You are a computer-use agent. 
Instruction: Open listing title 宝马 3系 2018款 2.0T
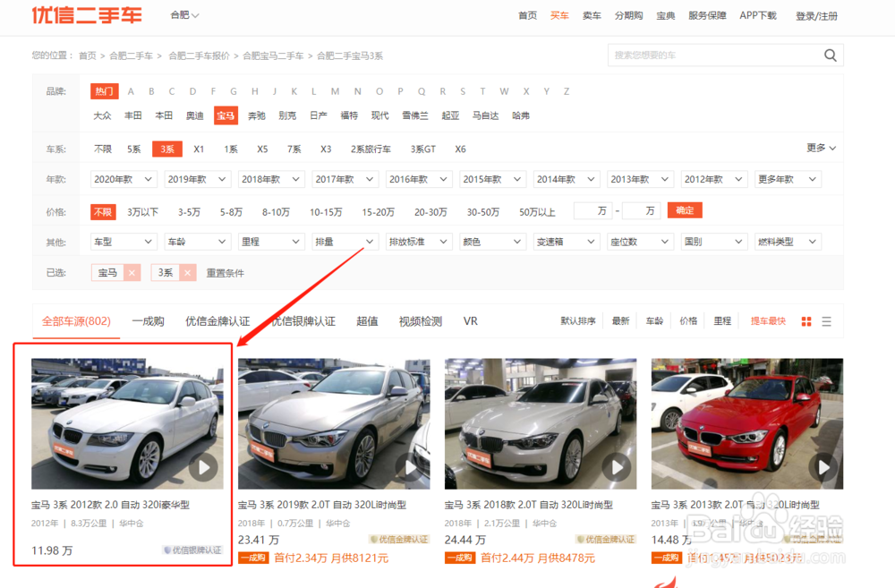click(529, 505)
